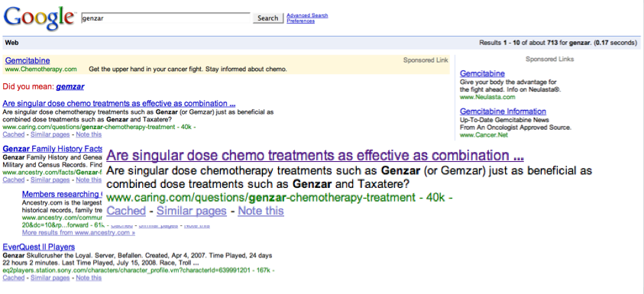Click the eq2players.station.sony.com result URL text

pos(138,270)
